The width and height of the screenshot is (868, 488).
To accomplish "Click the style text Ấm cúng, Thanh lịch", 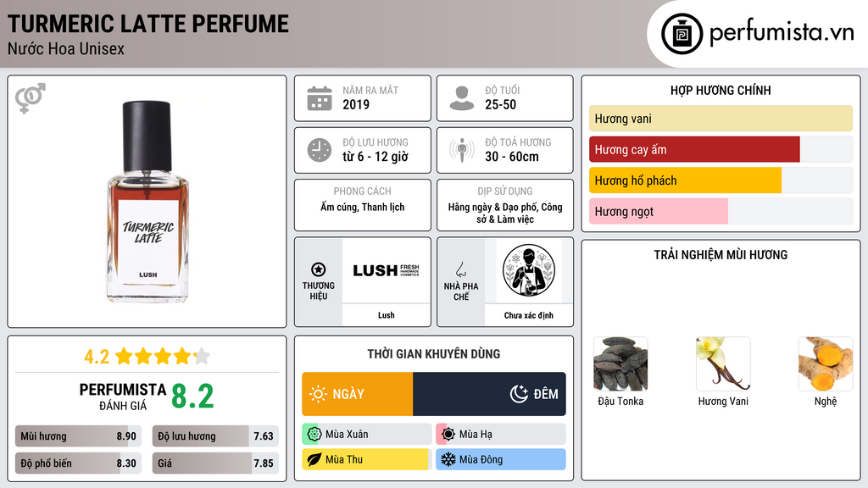I will [x=363, y=207].
